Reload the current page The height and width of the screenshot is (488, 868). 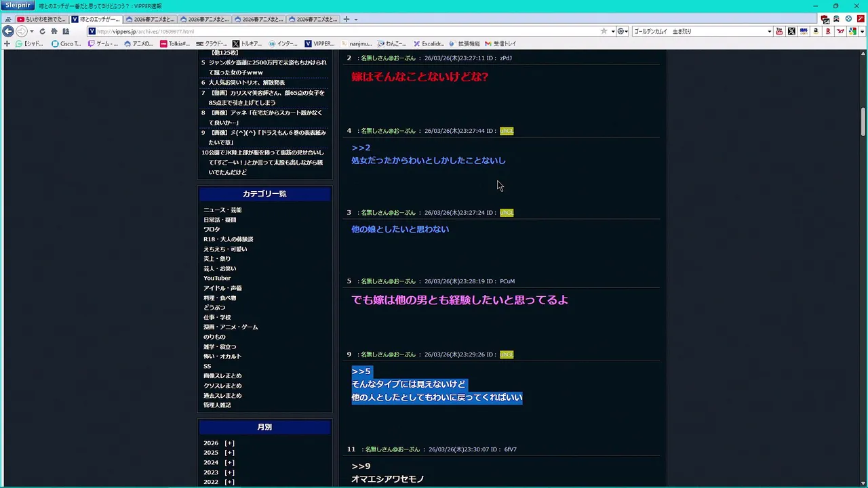click(x=42, y=31)
